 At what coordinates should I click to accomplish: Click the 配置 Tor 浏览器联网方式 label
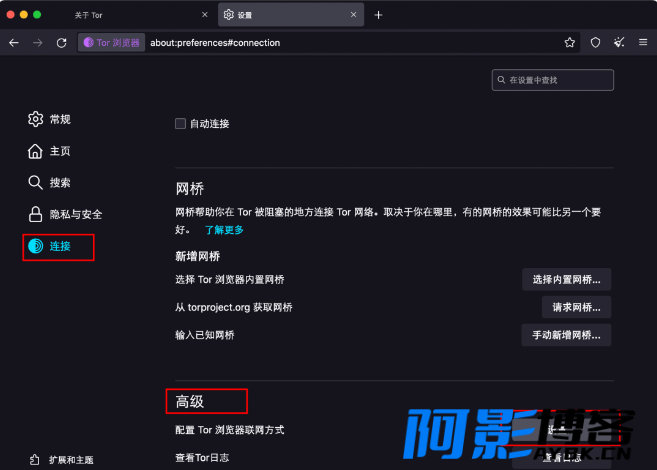tap(230, 430)
